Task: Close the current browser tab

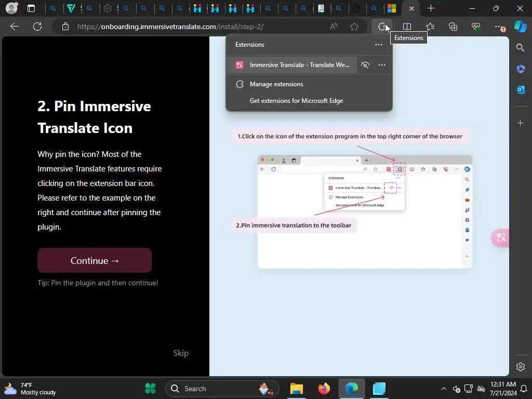Action: coord(411,8)
